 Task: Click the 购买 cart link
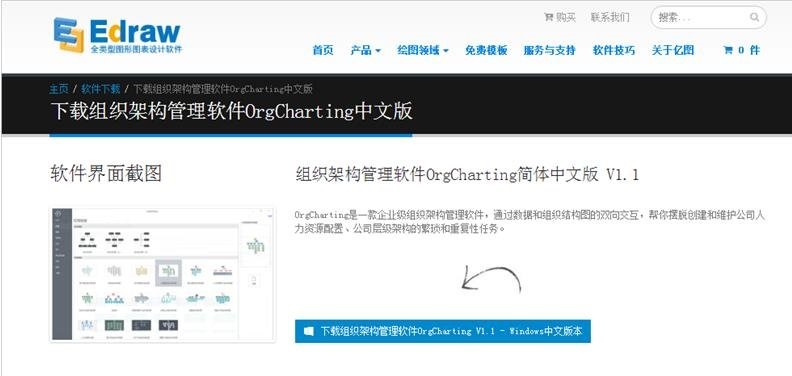[x=560, y=18]
